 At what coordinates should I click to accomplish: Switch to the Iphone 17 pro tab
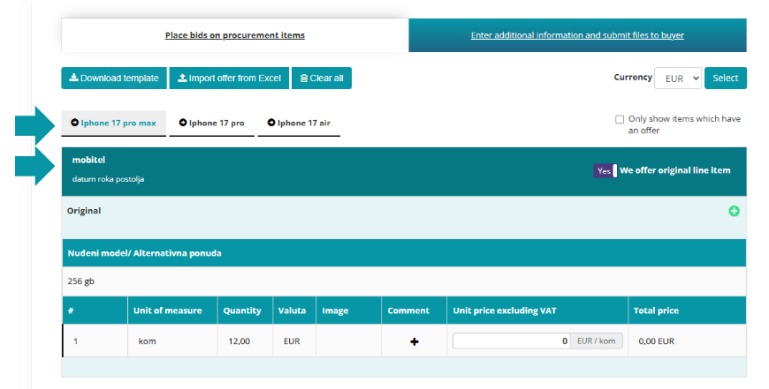[x=212, y=123]
